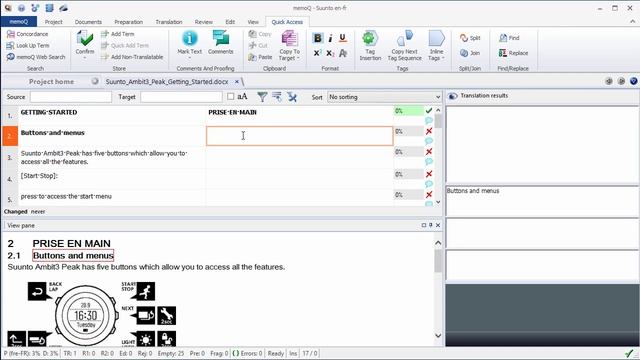Open comment bubble for segment 1
This screenshot has width=640, height=360.
point(429,120)
